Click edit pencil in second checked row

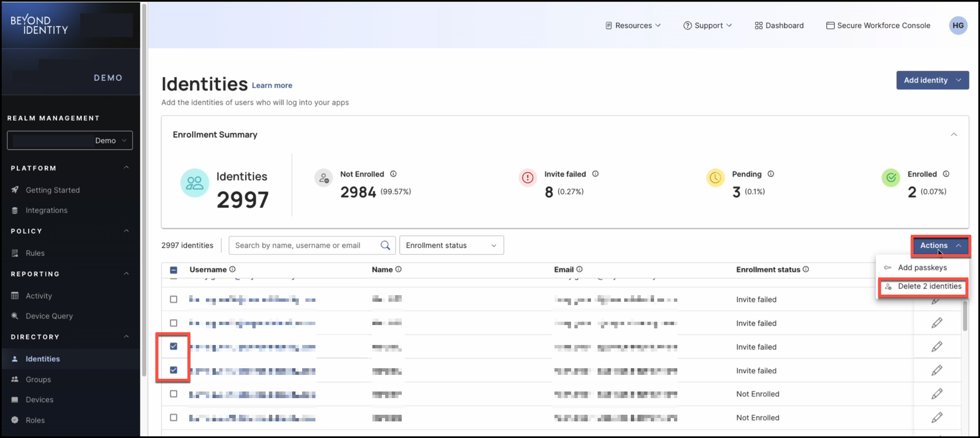(937, 370)
